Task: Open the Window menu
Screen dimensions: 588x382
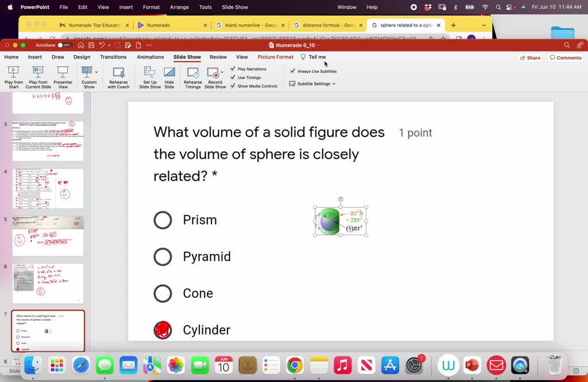Action: click(347, 7)
